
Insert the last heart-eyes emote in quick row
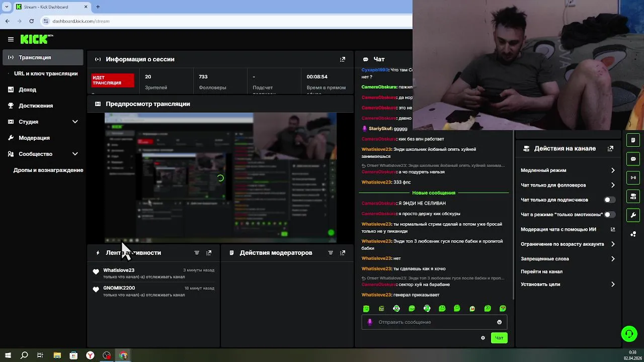click(x=503, y=309)
